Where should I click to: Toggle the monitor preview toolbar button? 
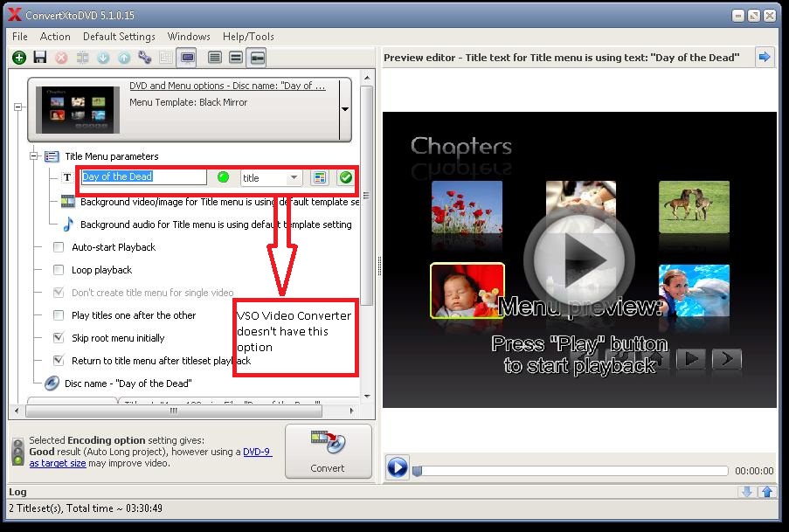coord(187,58)
